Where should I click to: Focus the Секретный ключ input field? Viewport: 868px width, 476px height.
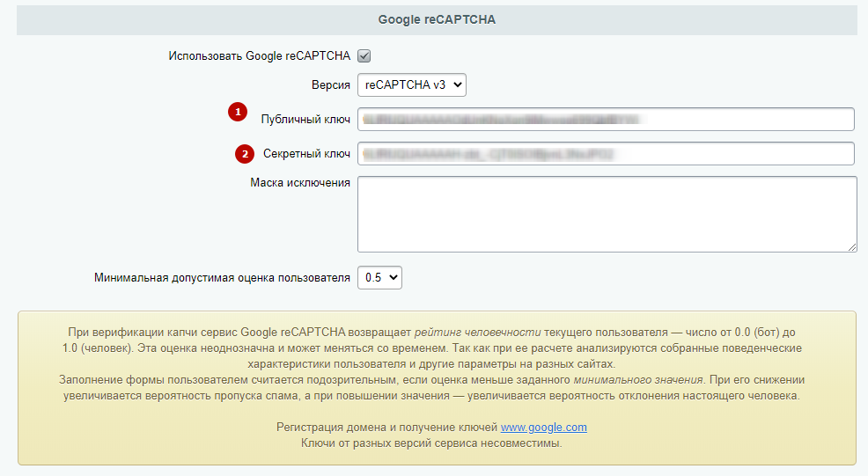tap(606, 153)
